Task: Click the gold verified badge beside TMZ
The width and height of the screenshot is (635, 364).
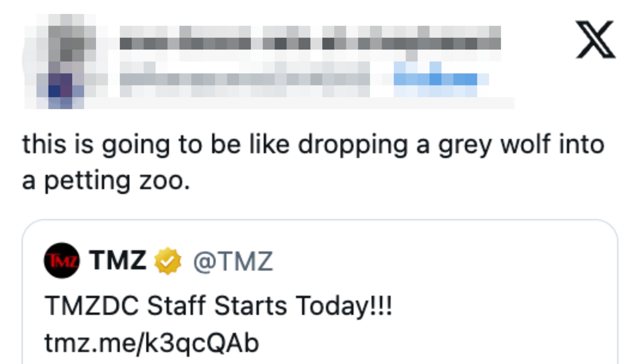Action: coord(168,261)
